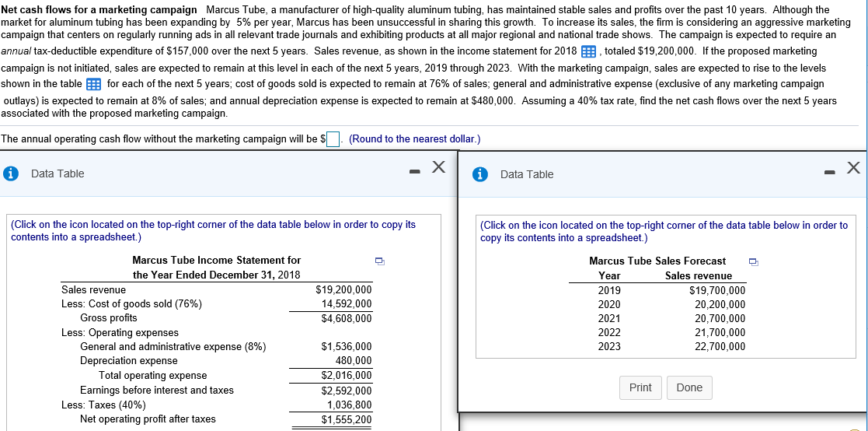868x431 pixels.
Task: Click the $1,536,000 G&A expense value
Action: click(347, 347)
